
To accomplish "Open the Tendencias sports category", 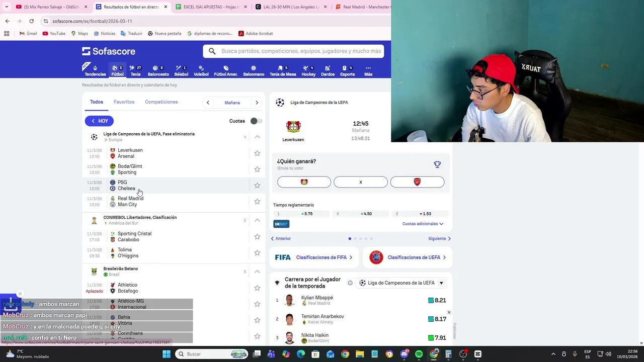I will (95, 71).
